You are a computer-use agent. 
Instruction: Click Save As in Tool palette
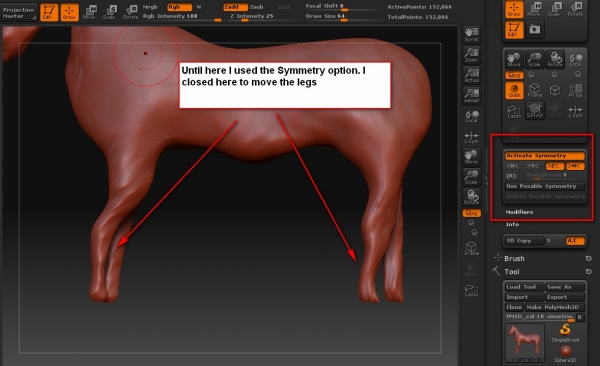pyautogui.click(x=566, y=287)
